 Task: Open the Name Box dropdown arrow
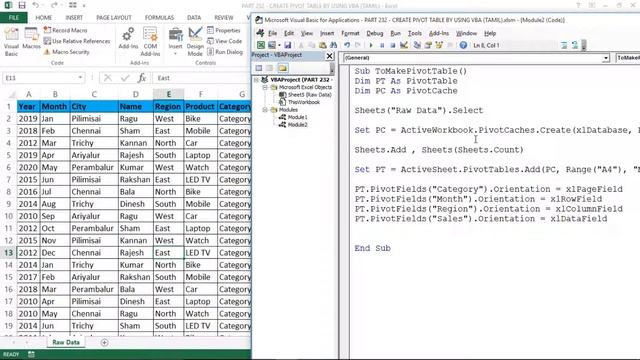click(x=80, y=78)
